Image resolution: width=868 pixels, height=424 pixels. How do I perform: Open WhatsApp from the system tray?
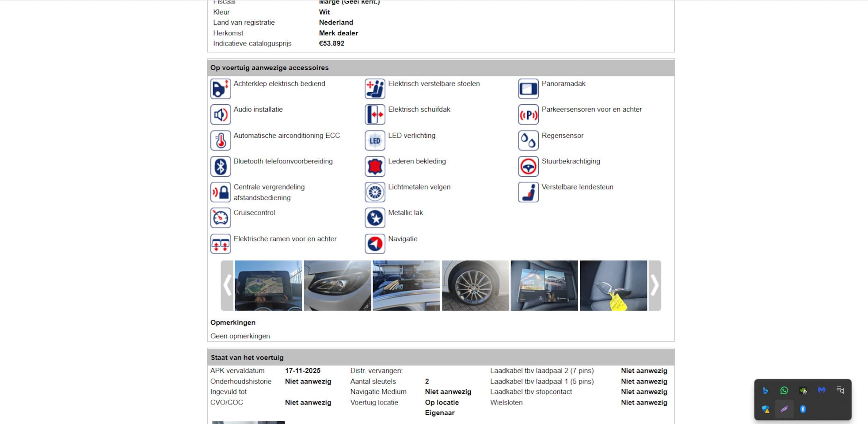[784, 390]
